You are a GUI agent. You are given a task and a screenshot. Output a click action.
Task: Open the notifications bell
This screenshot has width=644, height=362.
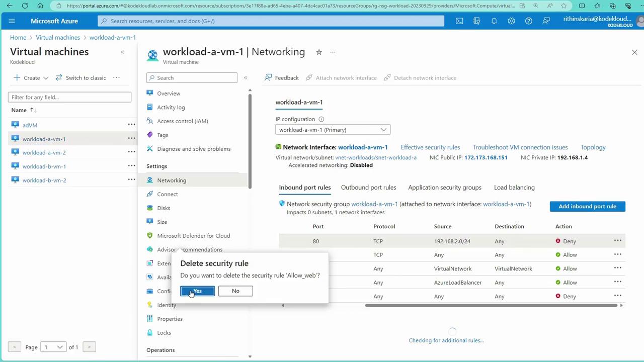[494, 21]
